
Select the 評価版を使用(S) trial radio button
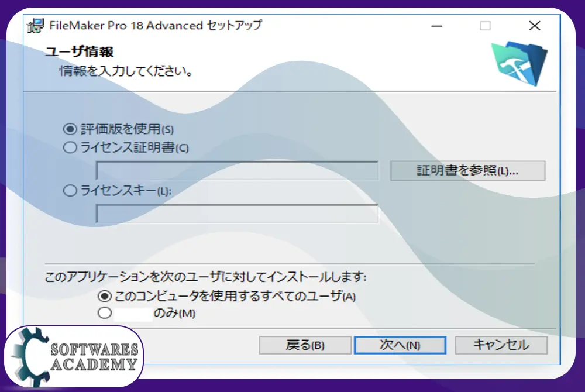70,129
